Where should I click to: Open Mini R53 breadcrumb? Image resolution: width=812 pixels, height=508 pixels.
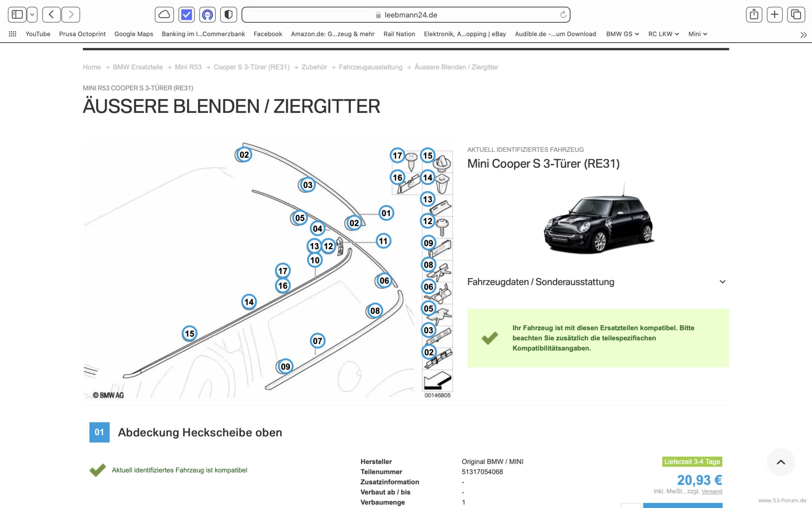click(188, 67)
